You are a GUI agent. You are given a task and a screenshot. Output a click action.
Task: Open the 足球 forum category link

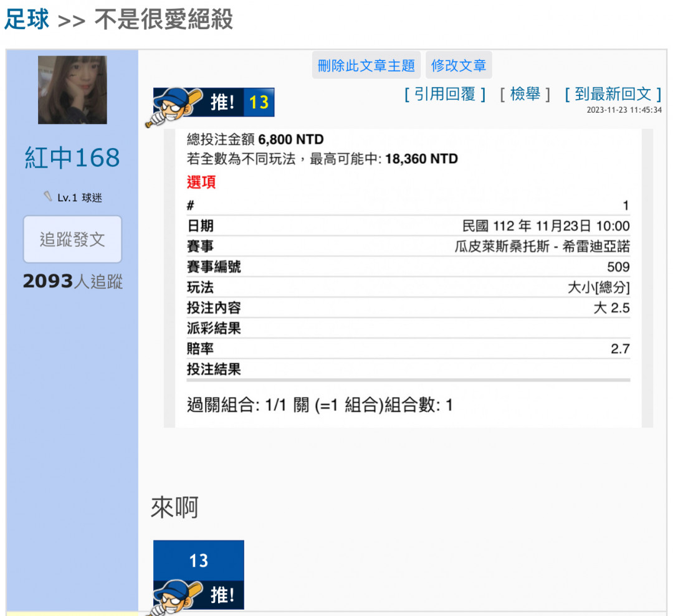(27, 19)
